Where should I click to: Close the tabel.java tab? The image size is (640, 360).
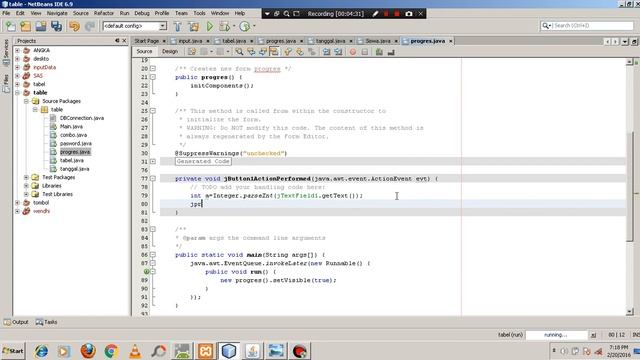coord(251,41)
